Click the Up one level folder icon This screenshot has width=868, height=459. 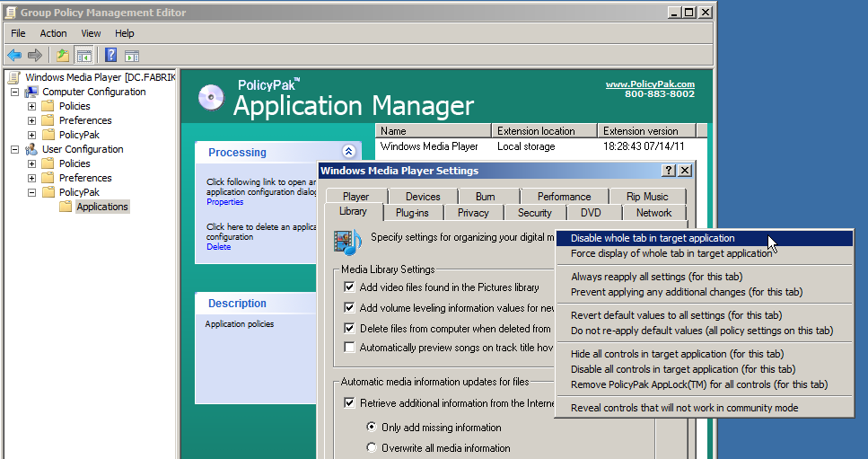pos(63,56)
